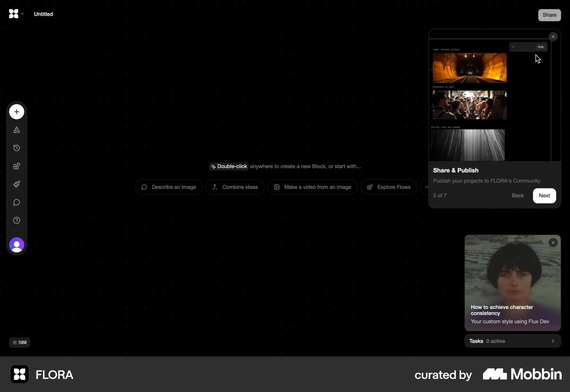Open the help icon in the sidebar
Screen dimensions: 570x392
click(16, 221)
